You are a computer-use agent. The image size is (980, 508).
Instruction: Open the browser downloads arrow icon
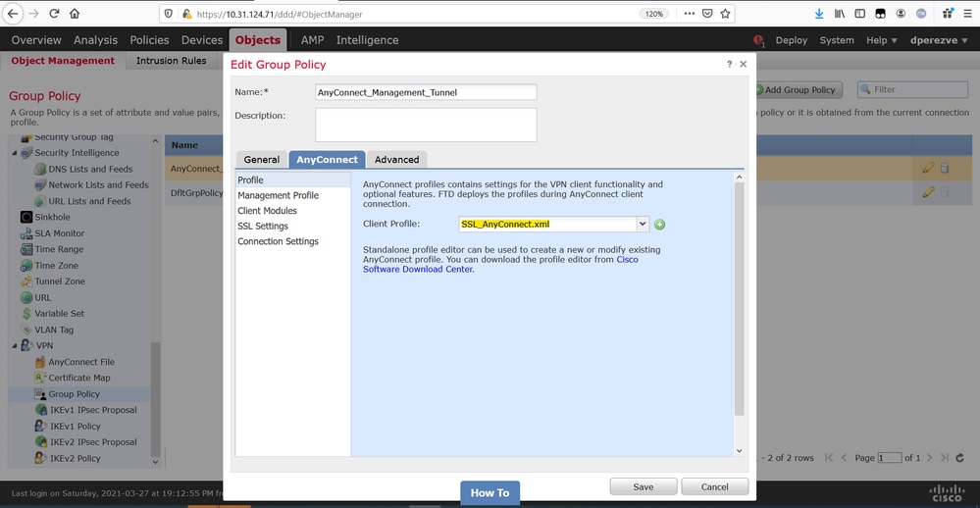tap(819, 13)
